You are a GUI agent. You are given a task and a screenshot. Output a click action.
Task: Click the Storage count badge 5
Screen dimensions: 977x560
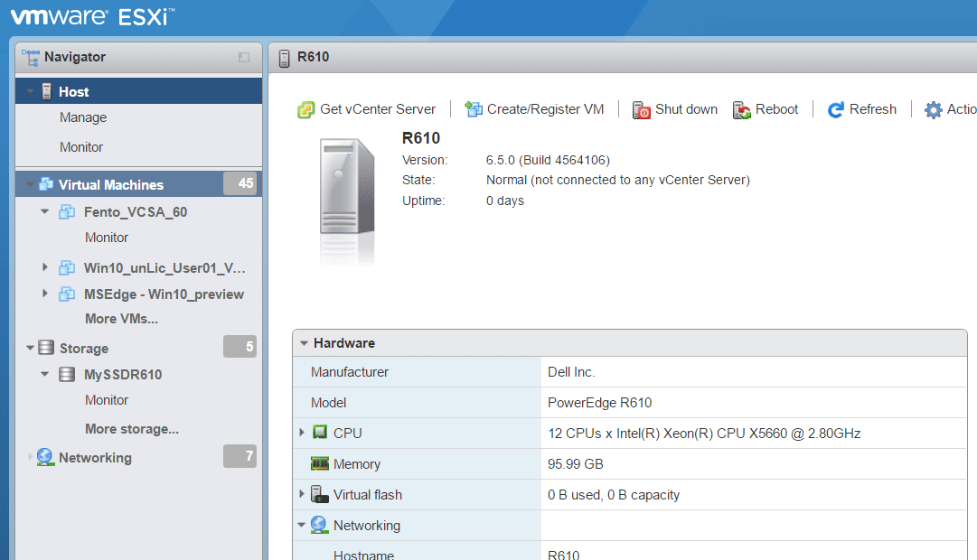240,346
